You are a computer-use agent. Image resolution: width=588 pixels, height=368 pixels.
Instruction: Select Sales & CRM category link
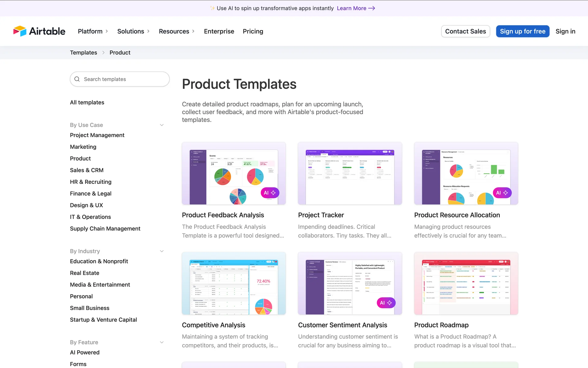(87, 170)
